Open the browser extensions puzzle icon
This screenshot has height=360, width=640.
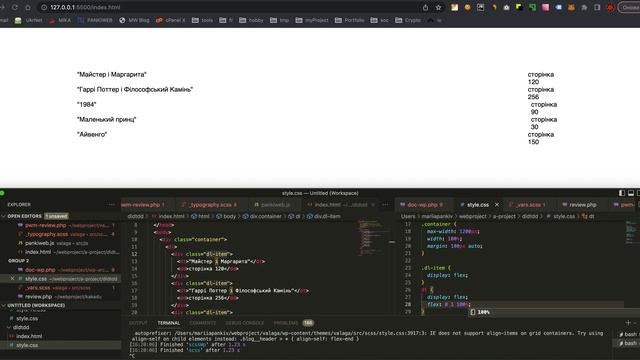(x=584, y=7)
